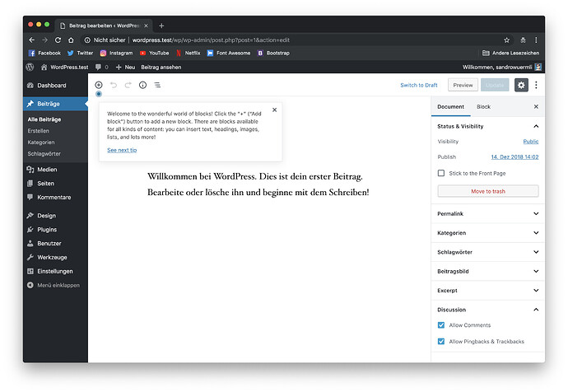Open the YouTube bookmark
This screenshot has width=568, height=392.
coord(154,53)
